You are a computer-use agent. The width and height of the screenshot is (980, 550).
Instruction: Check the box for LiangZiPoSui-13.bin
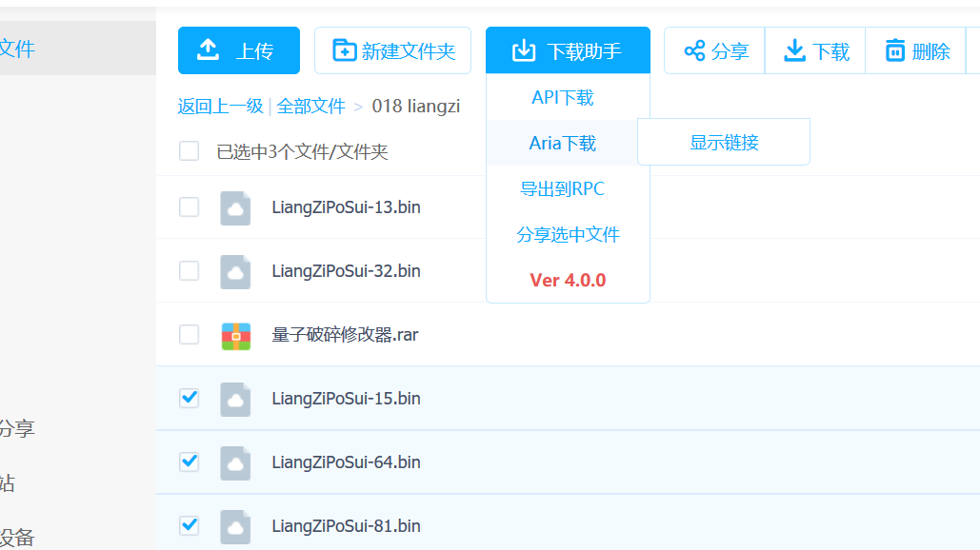[189, 207]
